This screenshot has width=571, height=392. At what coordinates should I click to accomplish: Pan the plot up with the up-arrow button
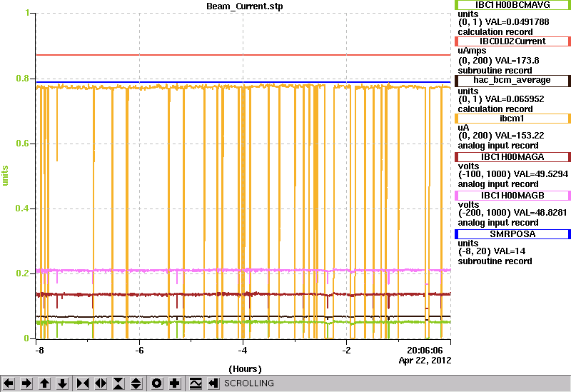tap(44, 383)
